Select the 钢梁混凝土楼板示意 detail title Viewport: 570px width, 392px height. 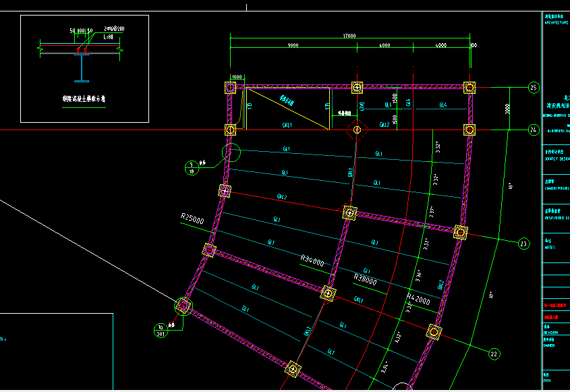point(84,99)
